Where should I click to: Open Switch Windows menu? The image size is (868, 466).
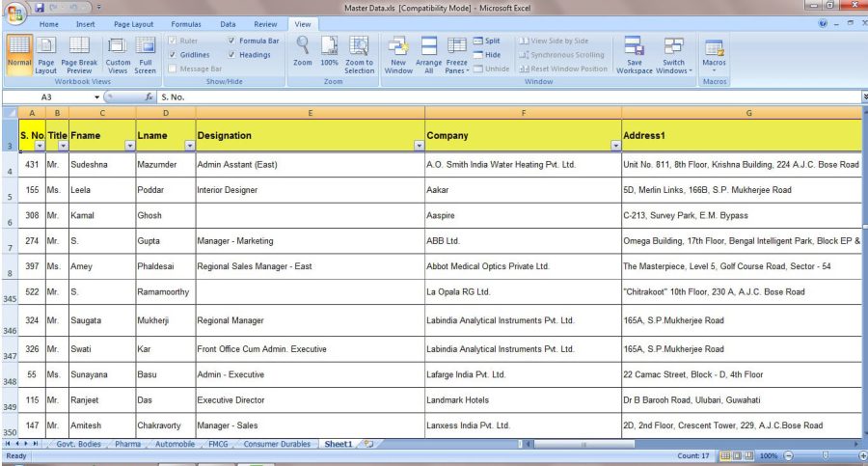[x=674, y=55]
